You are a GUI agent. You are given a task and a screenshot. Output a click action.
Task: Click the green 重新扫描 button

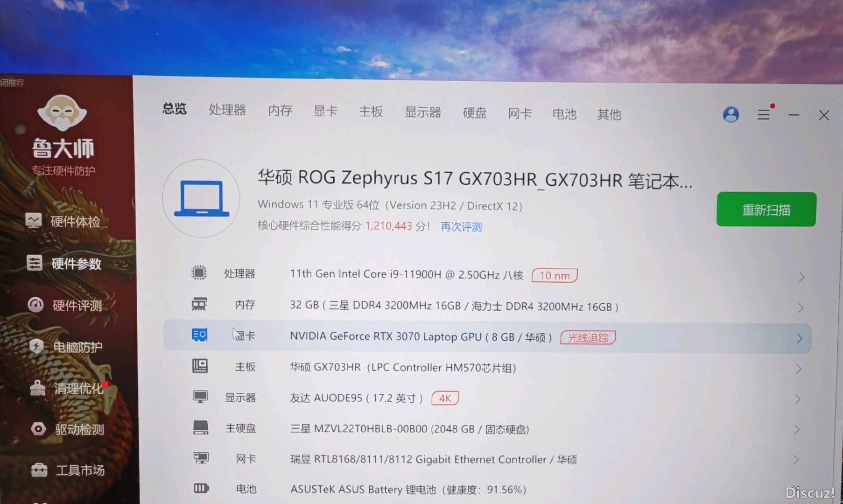766,210
